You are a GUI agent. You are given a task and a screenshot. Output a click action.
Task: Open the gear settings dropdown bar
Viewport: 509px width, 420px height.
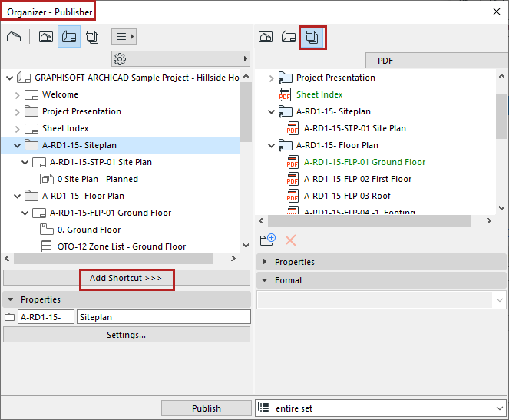180,59
